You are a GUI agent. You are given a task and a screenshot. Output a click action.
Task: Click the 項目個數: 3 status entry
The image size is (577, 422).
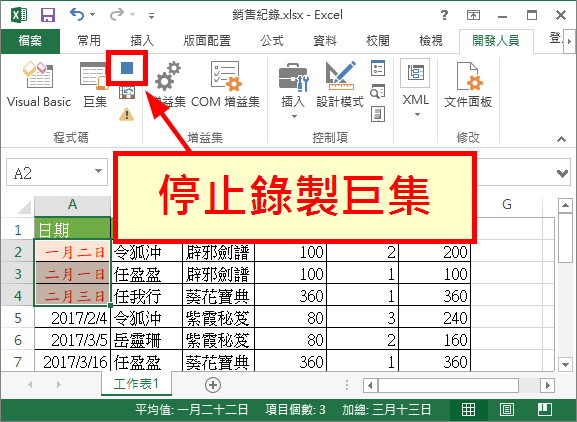tap(295, 409)
